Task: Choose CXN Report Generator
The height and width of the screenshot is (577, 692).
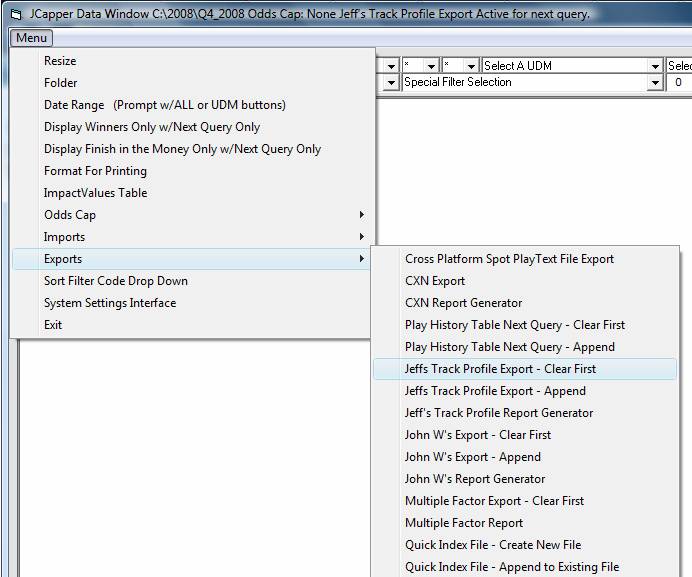Action: [x=463, y=303]
